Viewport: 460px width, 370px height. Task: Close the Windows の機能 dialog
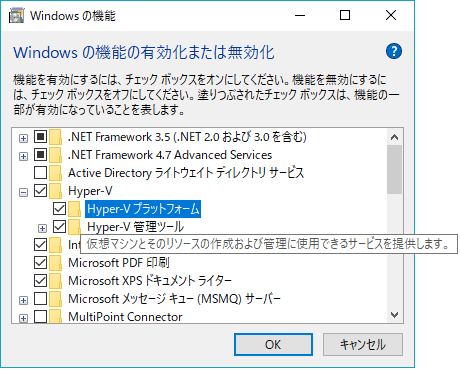point(391,15)
